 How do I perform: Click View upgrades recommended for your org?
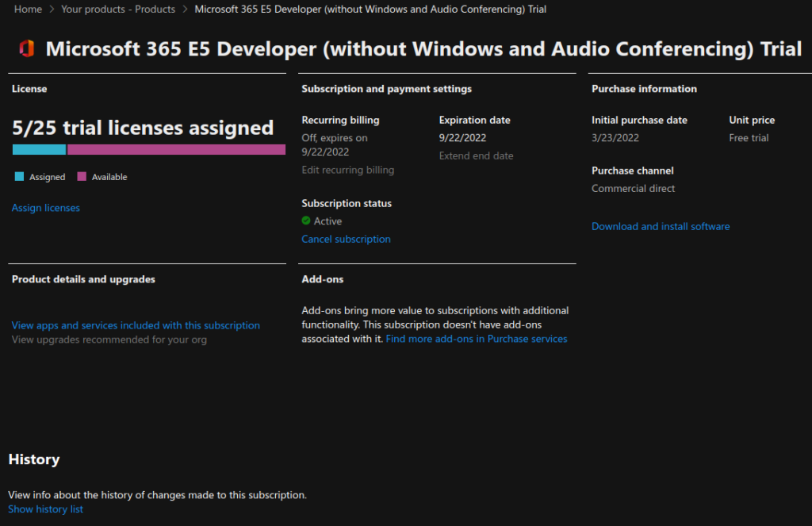[109, 340]
